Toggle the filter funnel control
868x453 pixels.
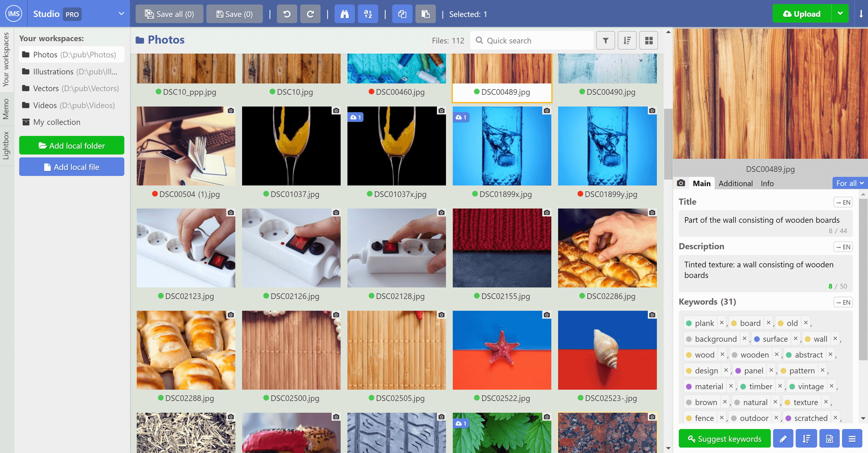tap(606, 40)
